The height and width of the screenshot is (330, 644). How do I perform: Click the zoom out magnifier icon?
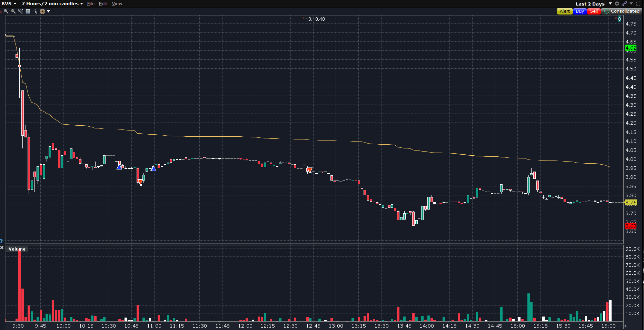tap(13, 11)
